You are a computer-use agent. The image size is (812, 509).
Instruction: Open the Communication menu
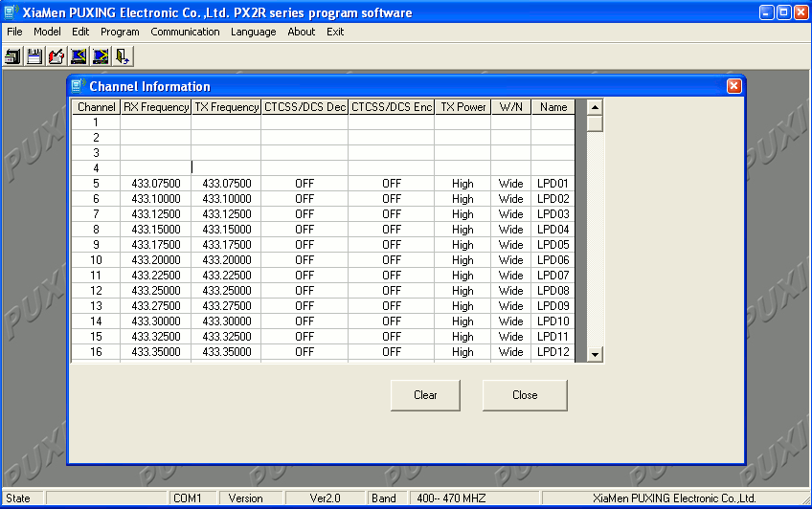click(x=185, y=32)
